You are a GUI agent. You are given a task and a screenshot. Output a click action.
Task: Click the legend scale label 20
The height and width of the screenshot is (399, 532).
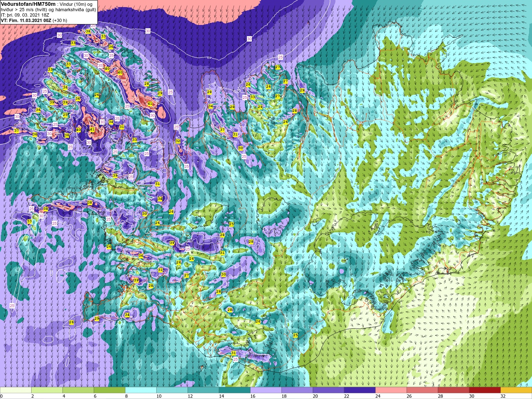[315, 396]
